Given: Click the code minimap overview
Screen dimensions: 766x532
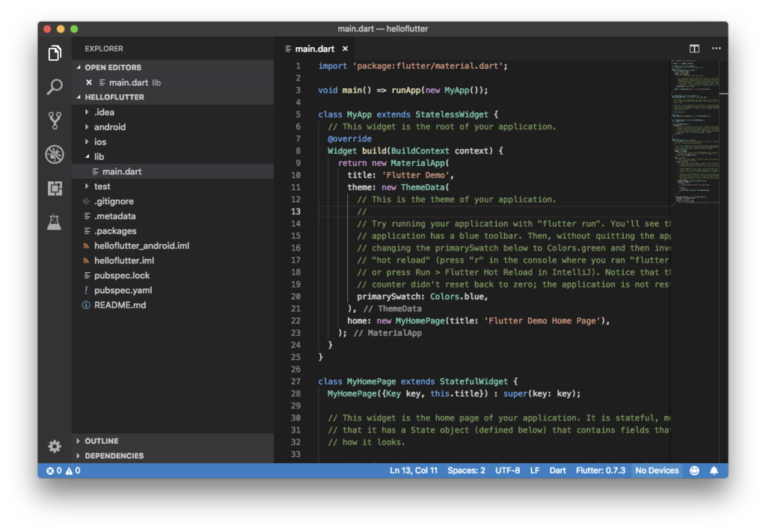Looking at the screenshot, I should coord(695,132).
